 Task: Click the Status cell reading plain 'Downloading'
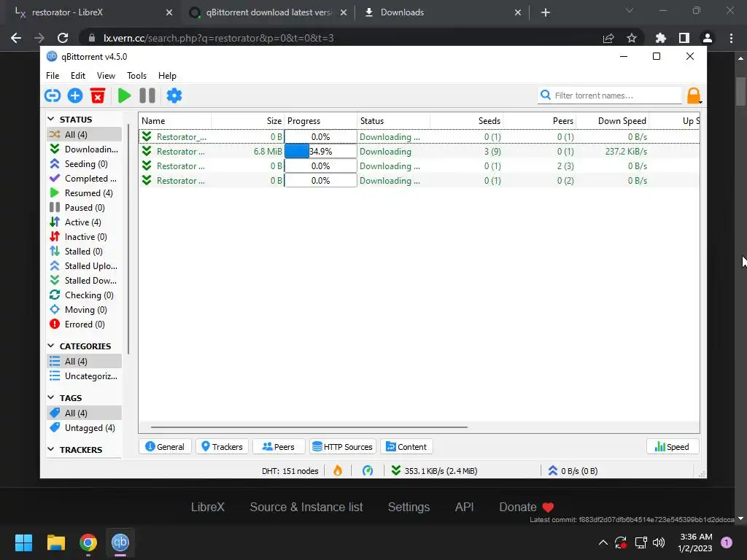click(385, 152)
